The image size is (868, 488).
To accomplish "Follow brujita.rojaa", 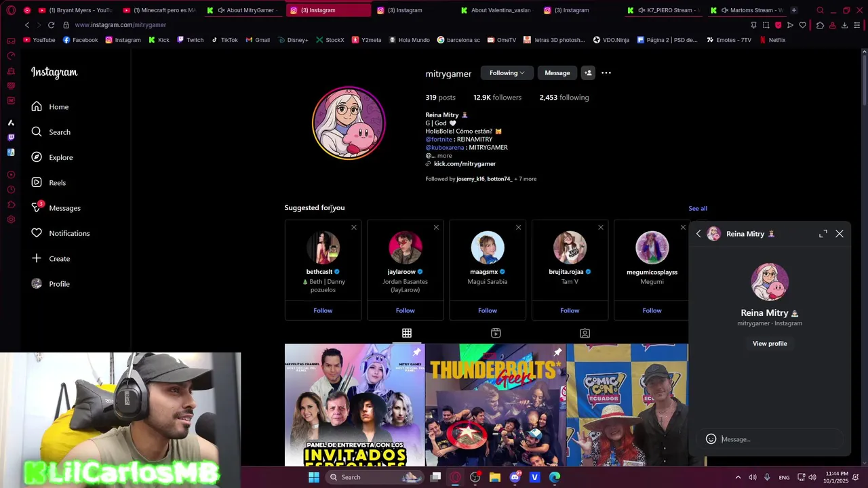I will pos(570,310).
